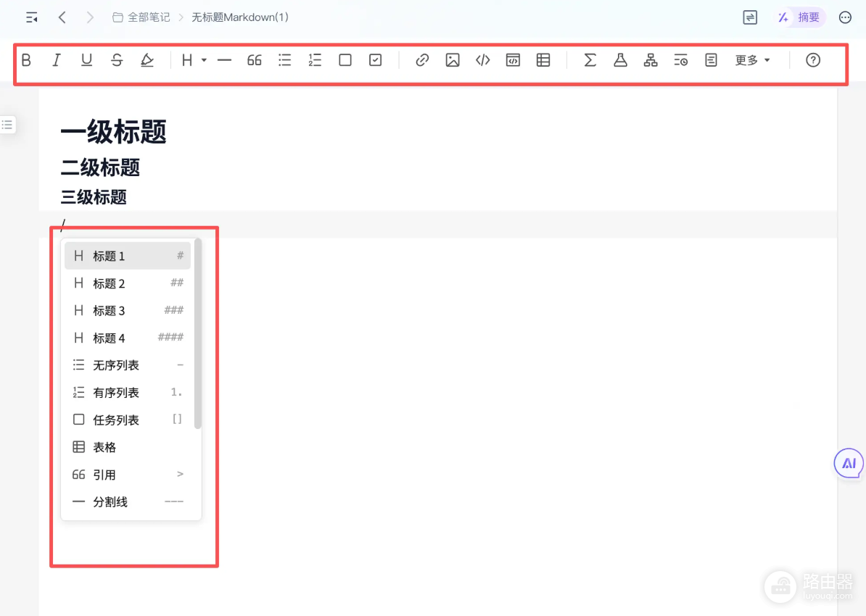Click the editor mode switch icon
Image resolution: width=866 pixels, height=616 pixels.
coord(750,17)
